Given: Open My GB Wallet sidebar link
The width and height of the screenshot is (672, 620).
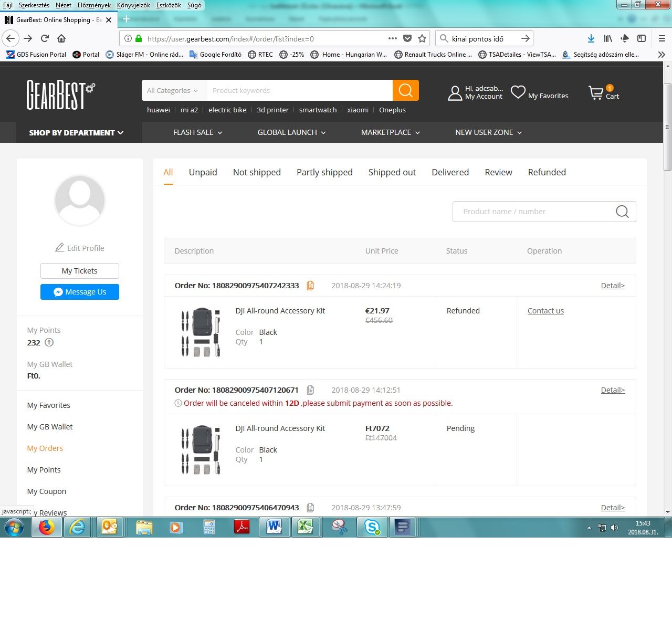Looking at the screenshot, I should [x=50, y=427].
